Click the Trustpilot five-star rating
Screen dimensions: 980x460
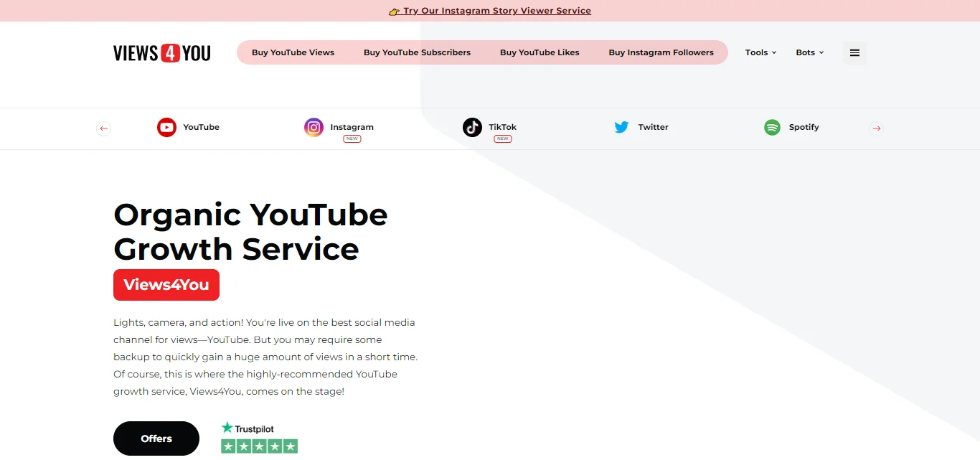tap(259, 446)
